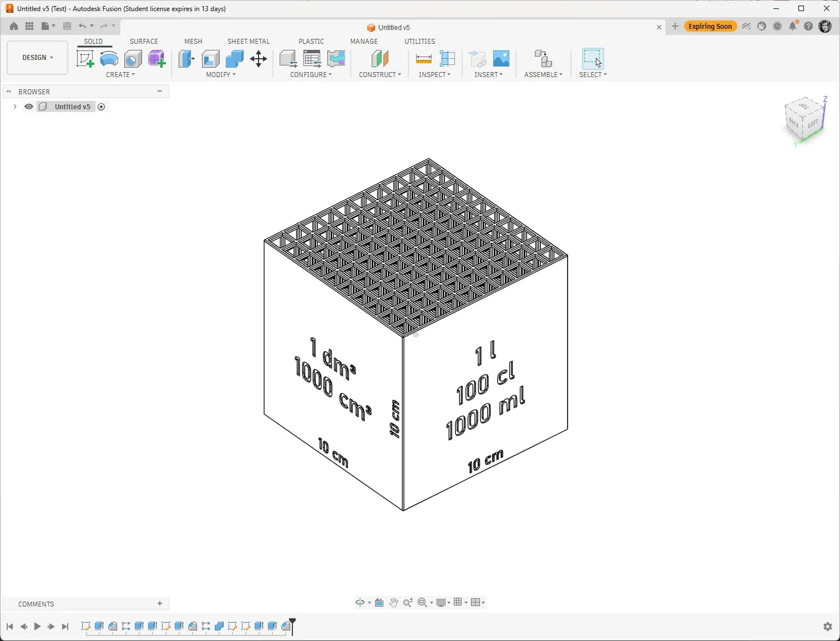Select the Hole tool icon
The width and height of the screenshot is (840, 641).
coord(133,58)
